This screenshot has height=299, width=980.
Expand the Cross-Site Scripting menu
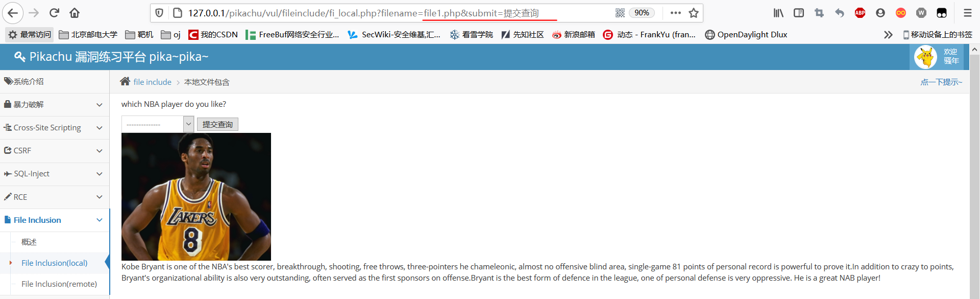pyautogui.click(x=55, y=128)
